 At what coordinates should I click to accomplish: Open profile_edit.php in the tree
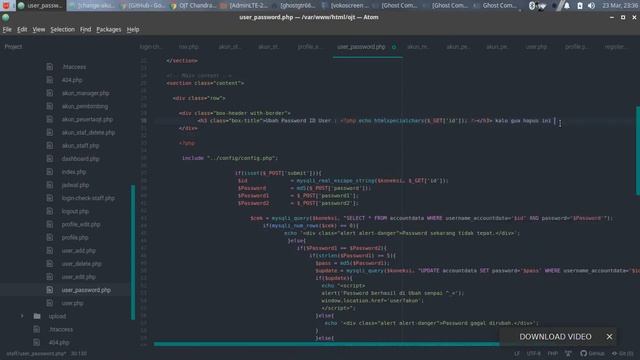click(81, 224)
